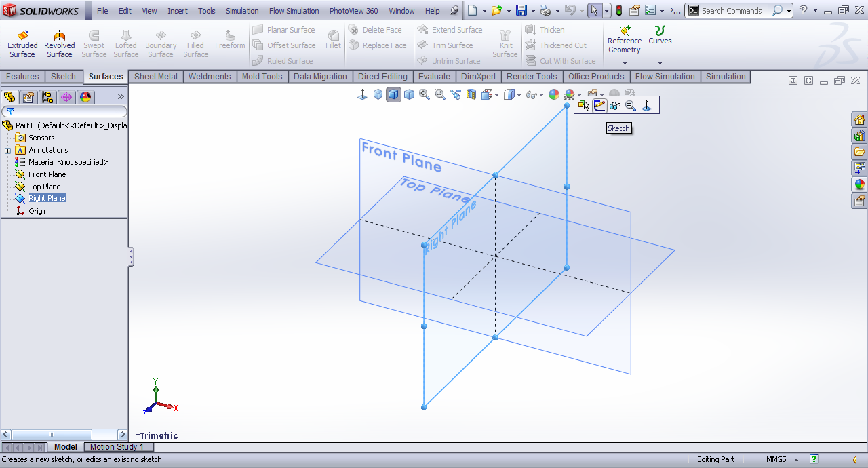
Task: Click Zoom to Area in the view toolbar
Action: pos(439,95)
